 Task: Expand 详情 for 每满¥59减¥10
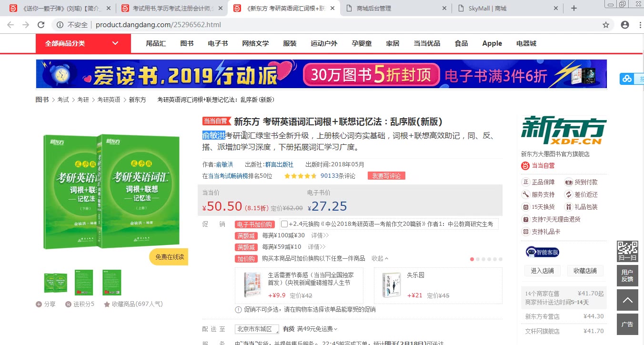click(x=317, y=247)
